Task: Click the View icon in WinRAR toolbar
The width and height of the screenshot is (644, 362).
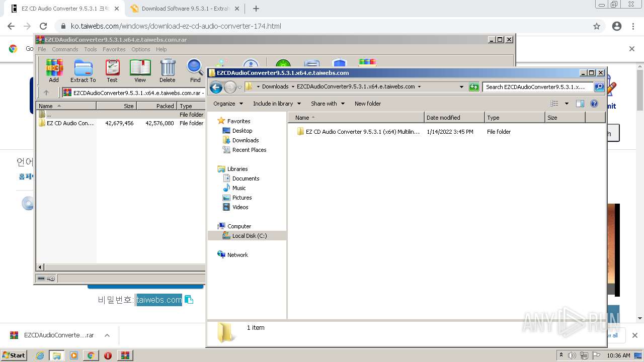Action: [x=140, y=70]
